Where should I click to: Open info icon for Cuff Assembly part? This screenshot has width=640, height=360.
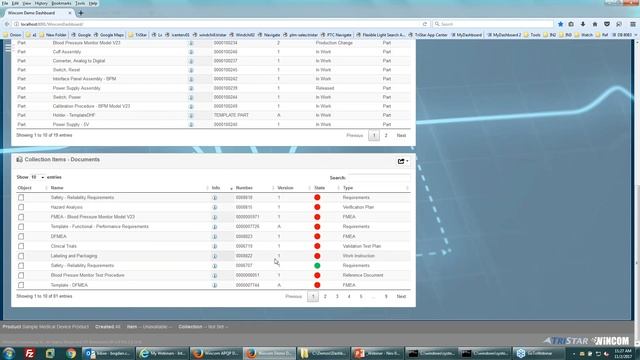click(191, 52)
